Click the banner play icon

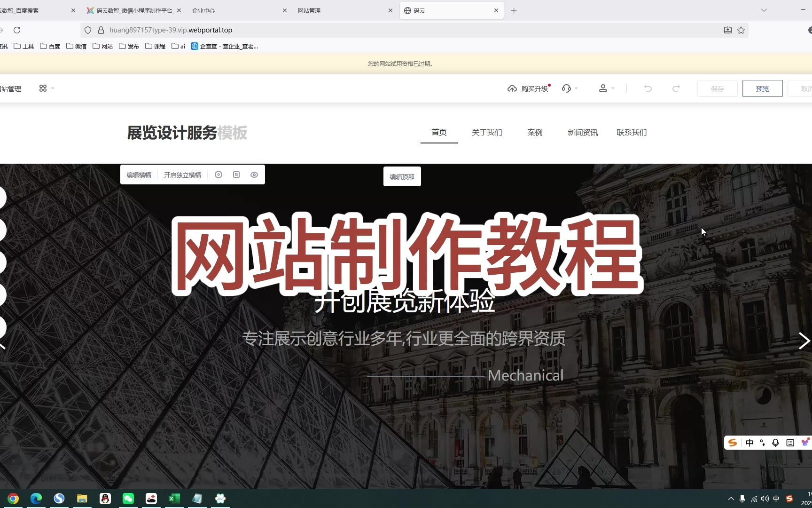219,175
